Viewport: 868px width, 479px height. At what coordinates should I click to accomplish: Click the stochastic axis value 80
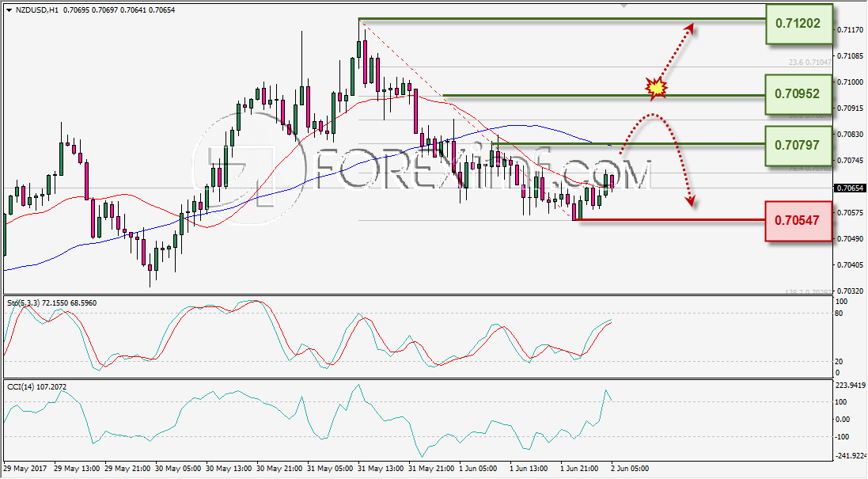[839, 314]
